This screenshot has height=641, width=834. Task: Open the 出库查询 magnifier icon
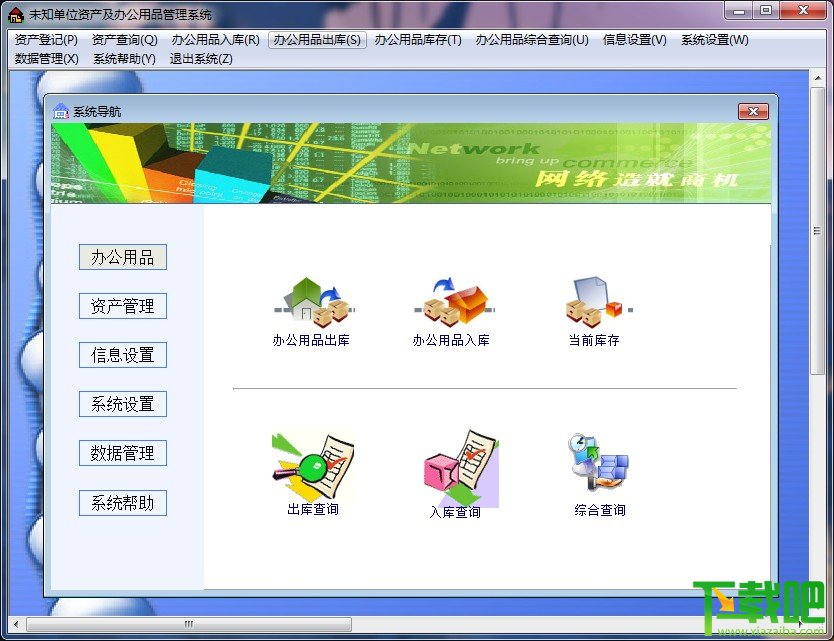point(313,466)
